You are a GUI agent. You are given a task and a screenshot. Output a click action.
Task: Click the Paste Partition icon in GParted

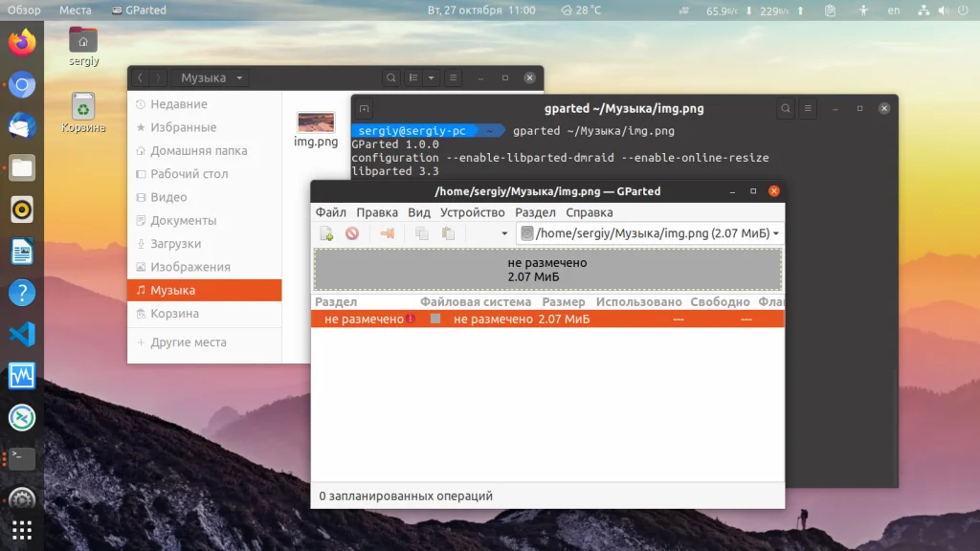448,232
